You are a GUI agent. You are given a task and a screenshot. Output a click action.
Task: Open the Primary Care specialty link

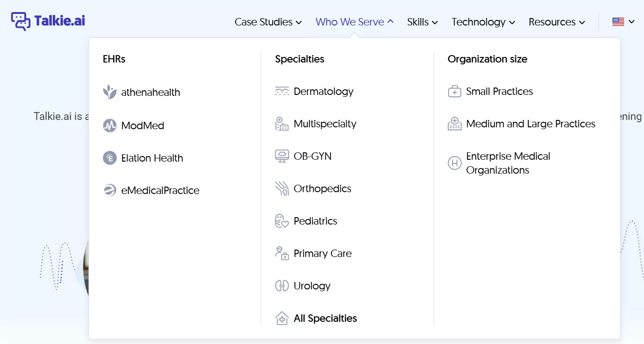[x=323, y=253]
